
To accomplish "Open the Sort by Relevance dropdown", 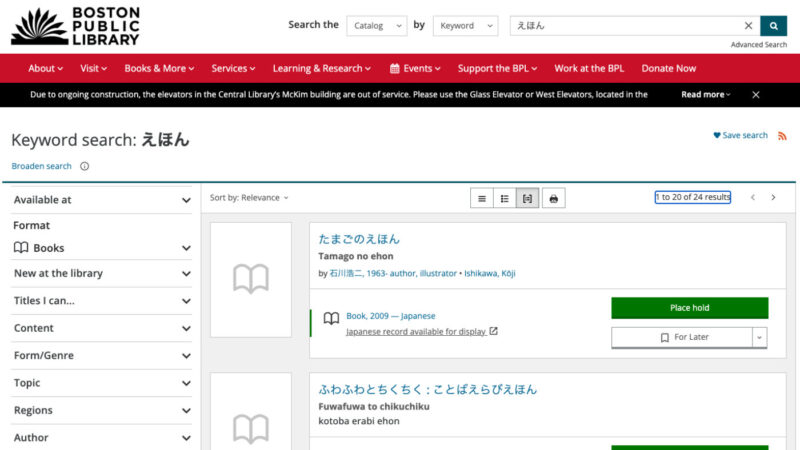I will click(x=249, y=198).
